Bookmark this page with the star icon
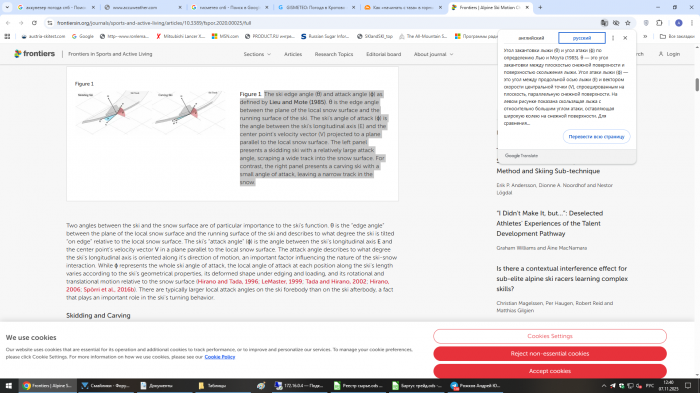Screen dimensions: 700x393 tap(628, 23)
